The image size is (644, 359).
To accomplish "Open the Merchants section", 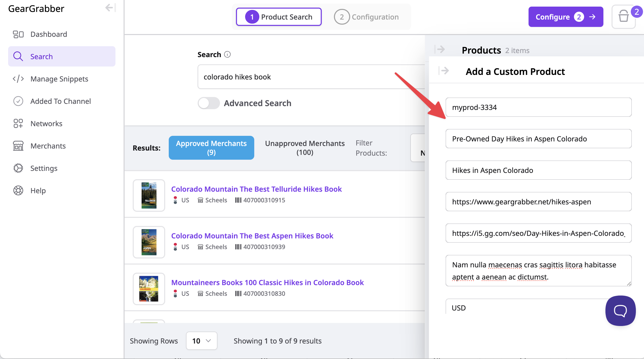I will coord(48,146).
